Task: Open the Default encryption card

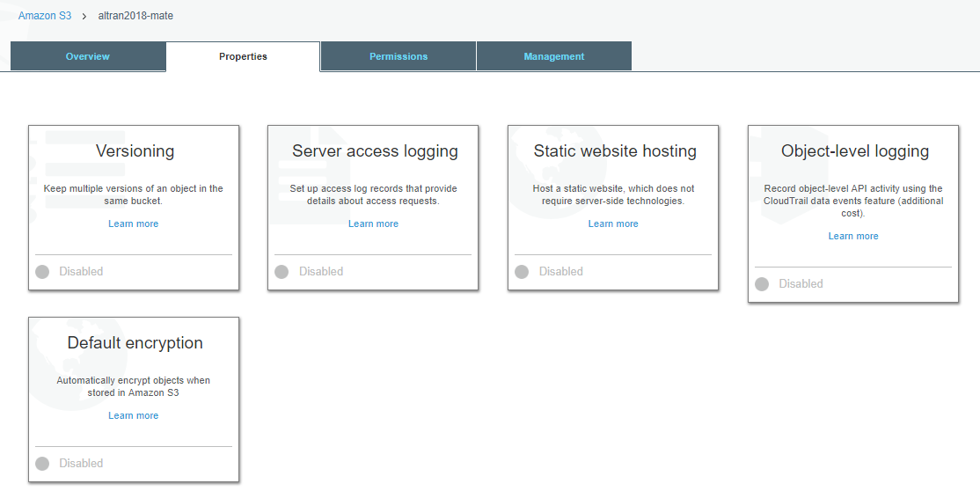Action: pyautogui.click(x=134, y=399)
